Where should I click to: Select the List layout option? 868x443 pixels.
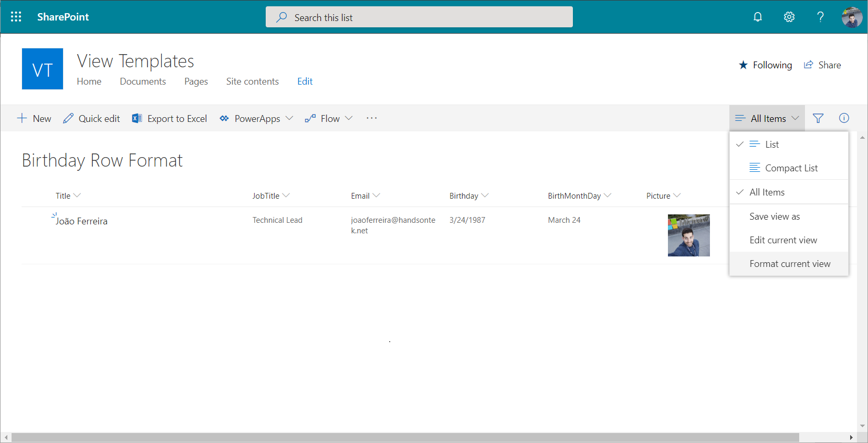[771, 145]
